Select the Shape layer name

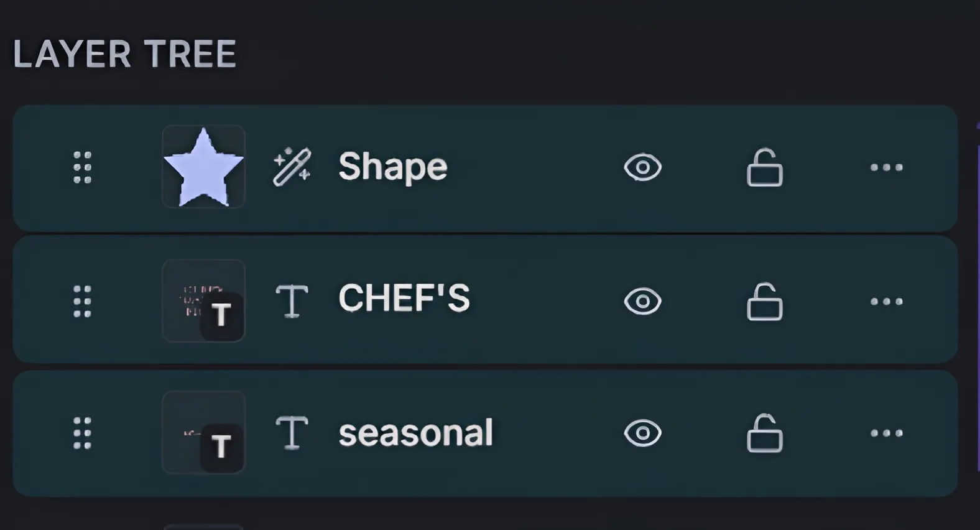coord(392,167)
